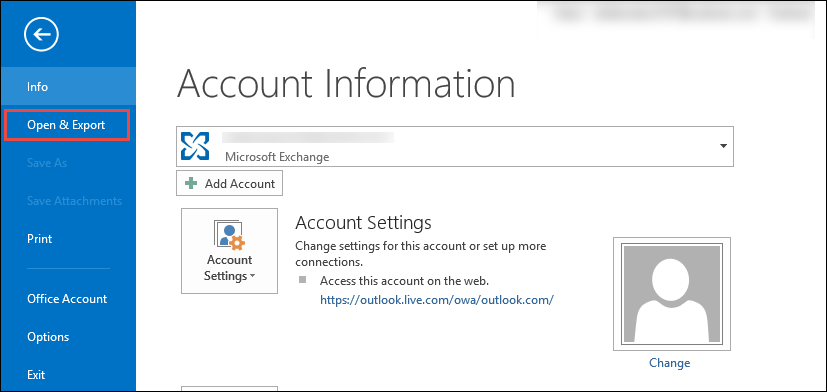Click the Add Account button
Viewport: 827px width, 392px height.
point(229,183)
